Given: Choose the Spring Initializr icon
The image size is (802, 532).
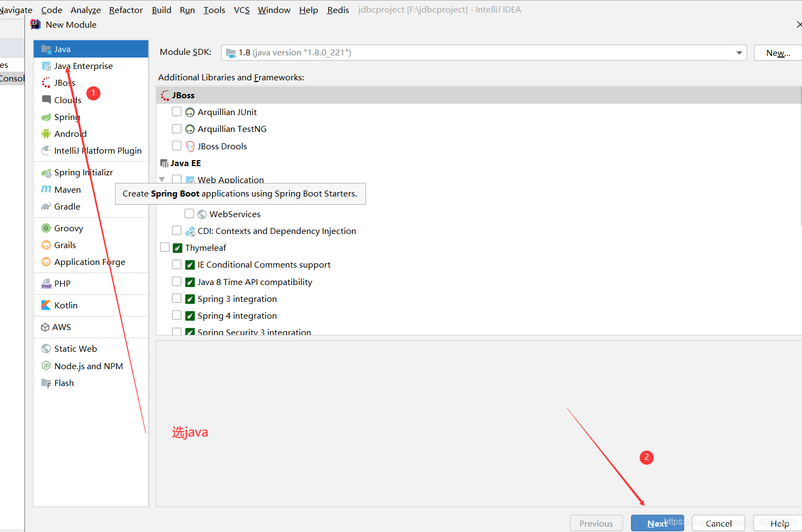Looking at the screenshot, I should pos(46,173).
